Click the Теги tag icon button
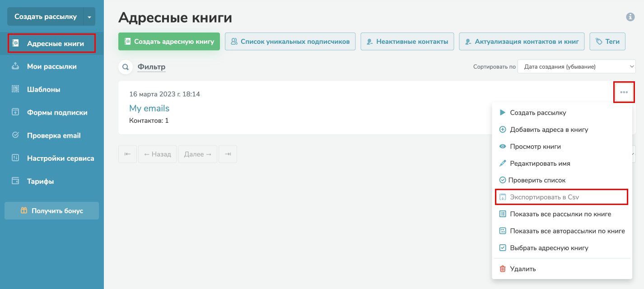The height and width of the screenshot is (289, 644). [x=607, y=41]
